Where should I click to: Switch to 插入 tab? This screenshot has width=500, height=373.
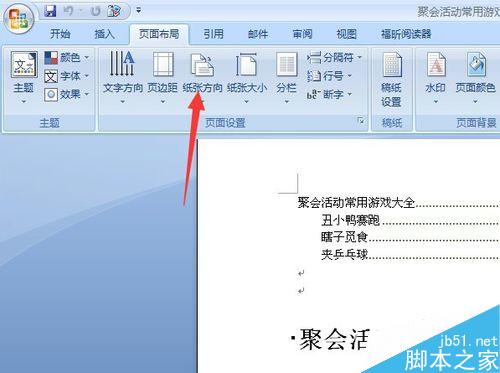coord(104,34)
